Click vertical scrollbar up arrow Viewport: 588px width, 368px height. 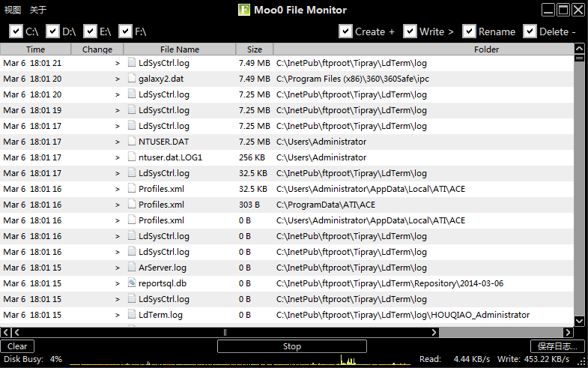pyautogui.click(x=579, y=49)
